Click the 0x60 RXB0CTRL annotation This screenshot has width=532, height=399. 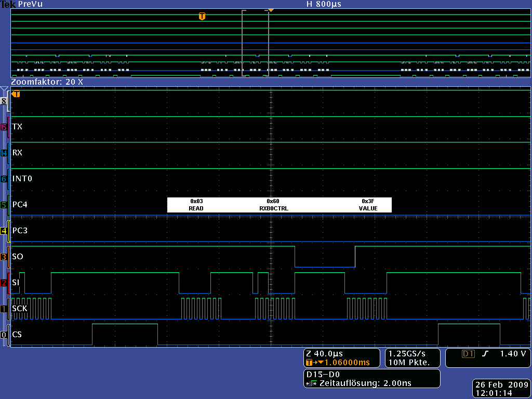pos(273,205)
